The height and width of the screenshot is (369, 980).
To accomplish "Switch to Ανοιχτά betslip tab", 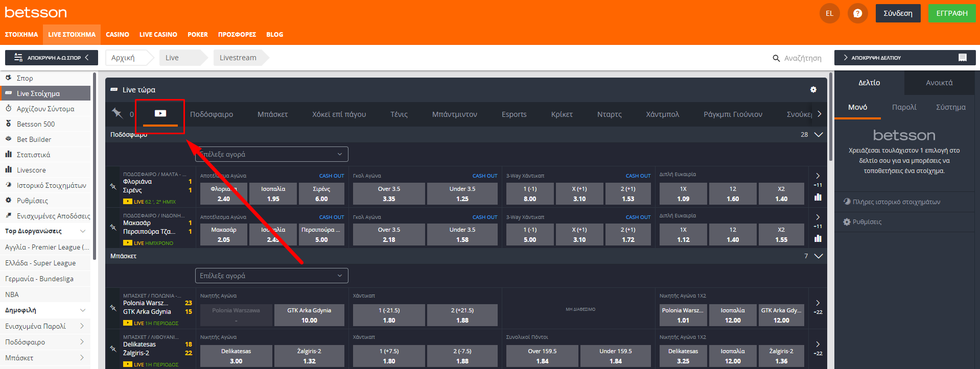I will pyautogui.click(x=939, y=83).
